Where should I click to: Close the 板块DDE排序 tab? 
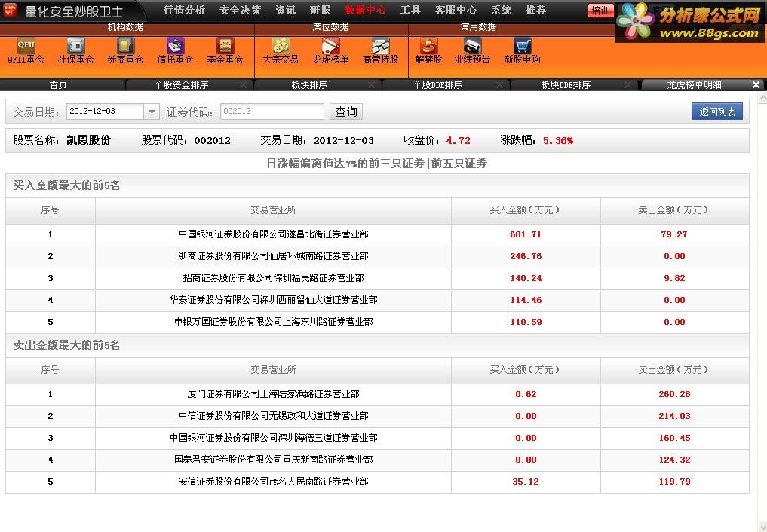pyautogui.click(x=628, y=85)
